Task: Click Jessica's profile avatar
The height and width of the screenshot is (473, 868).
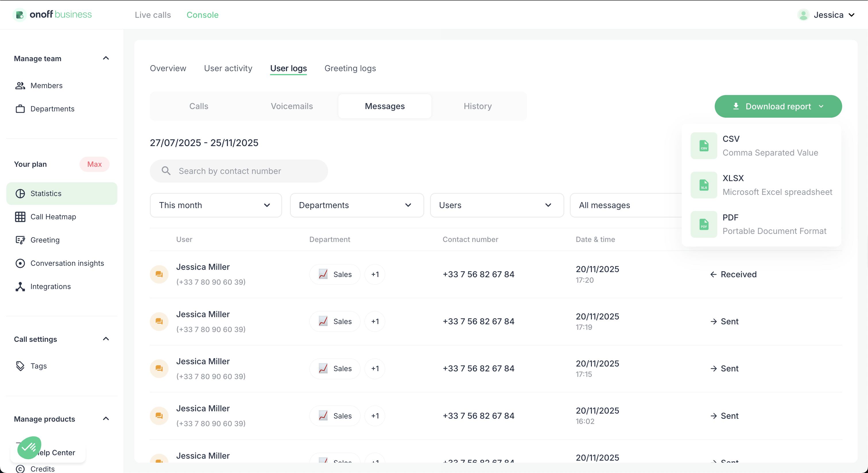Action: (803, 15)
